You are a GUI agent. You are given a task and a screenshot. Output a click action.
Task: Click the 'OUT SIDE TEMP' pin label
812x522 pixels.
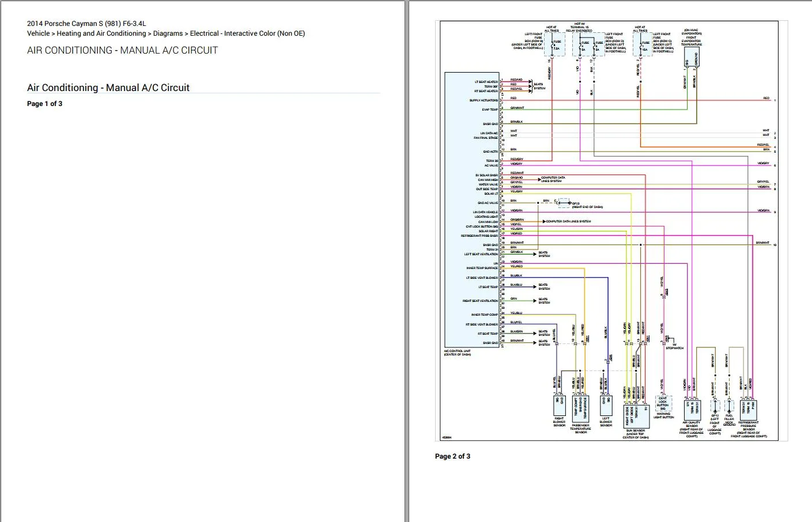click(x=487, y=189)
